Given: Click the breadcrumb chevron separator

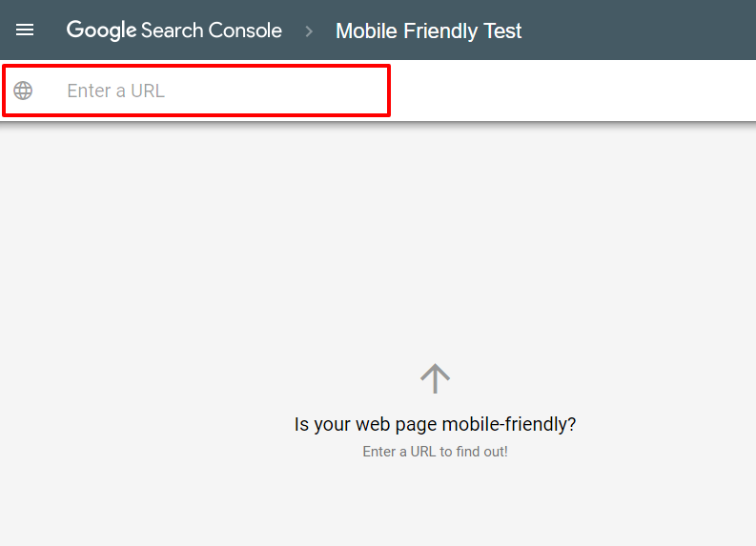Looking at the screenshot, I should [x=309, y=30].
